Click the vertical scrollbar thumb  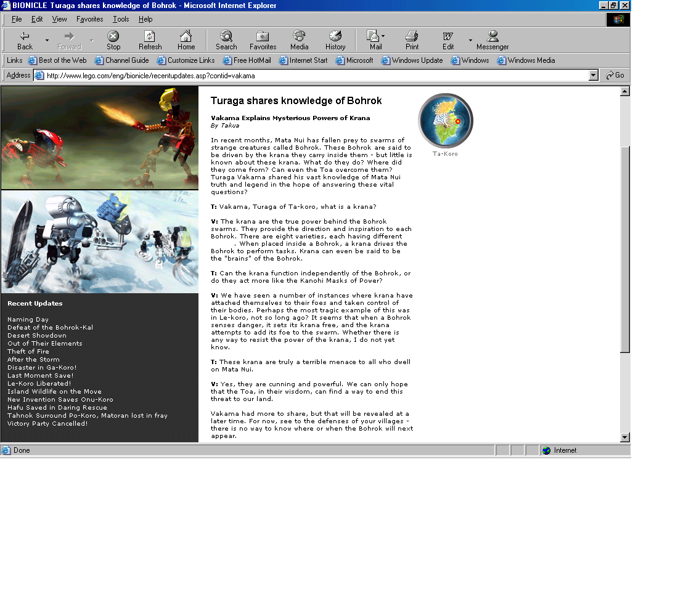coord(625,250)
